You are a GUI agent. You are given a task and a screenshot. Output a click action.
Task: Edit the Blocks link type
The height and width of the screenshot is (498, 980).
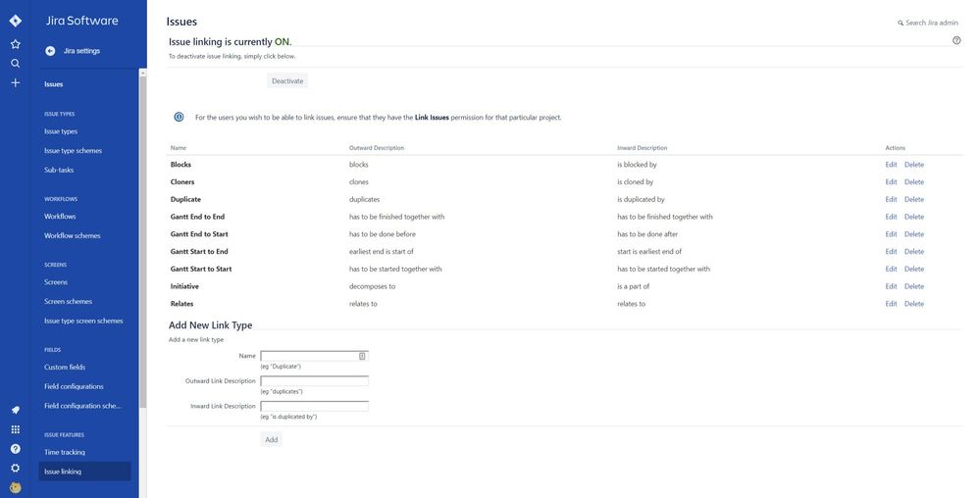tap(892, 165)
